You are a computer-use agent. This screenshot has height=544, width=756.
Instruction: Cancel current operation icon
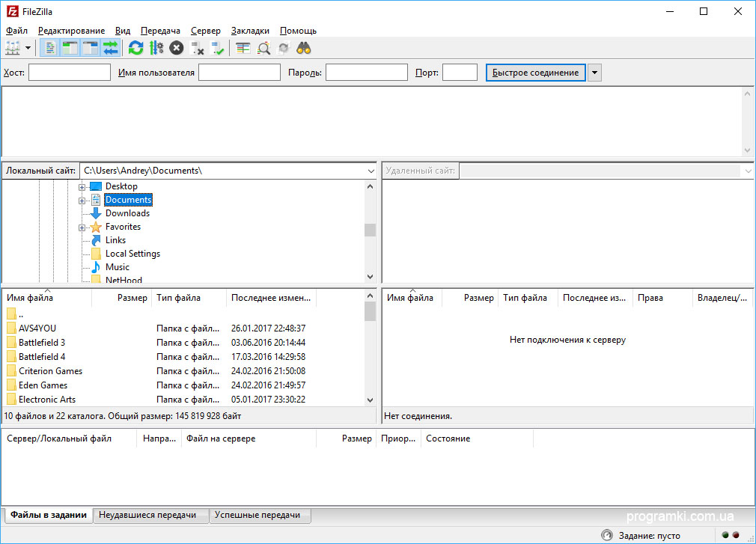[177, 48]
